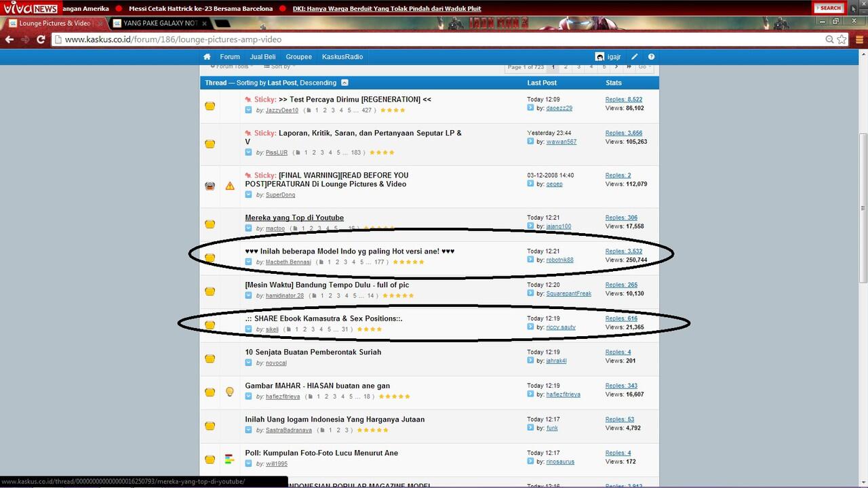
Task: Click the poll chart icon on Kumpulan Foto-Foto thread
Action: (229, 459)
